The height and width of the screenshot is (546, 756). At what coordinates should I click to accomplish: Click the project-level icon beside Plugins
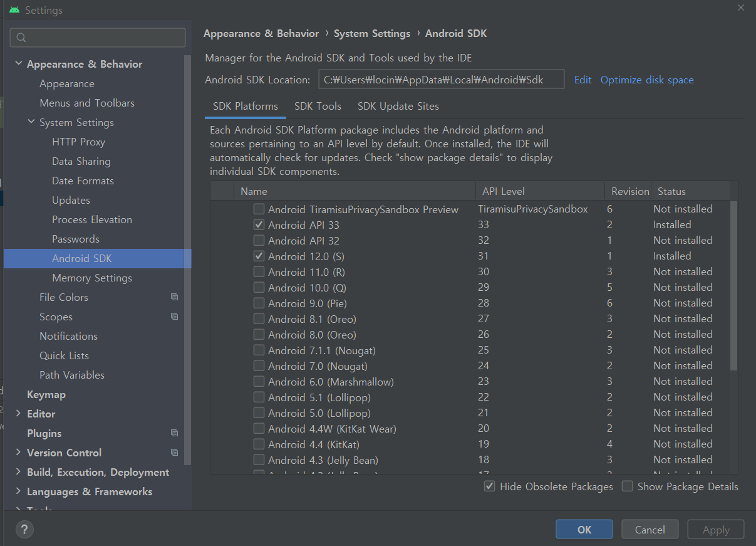(x=174, y=433)
